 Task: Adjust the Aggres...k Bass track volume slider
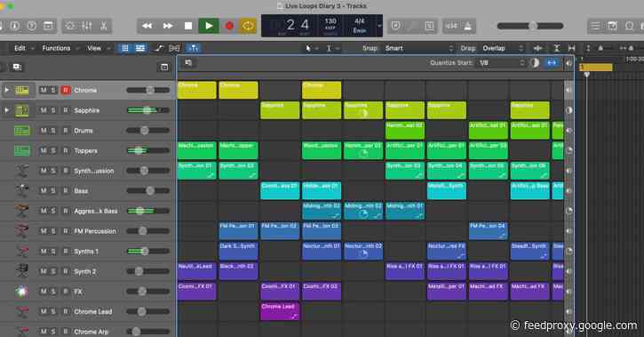(x=147, y=211)
